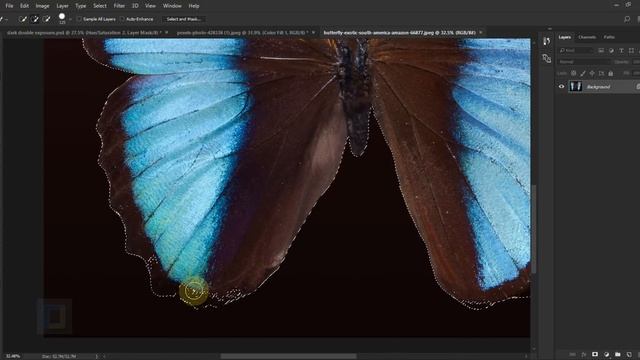Switch to pexels-photo document tab

click(241, 32)
